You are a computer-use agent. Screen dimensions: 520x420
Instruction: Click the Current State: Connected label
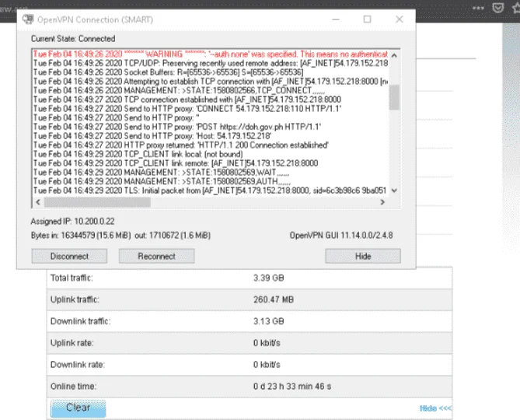(73, 39)
